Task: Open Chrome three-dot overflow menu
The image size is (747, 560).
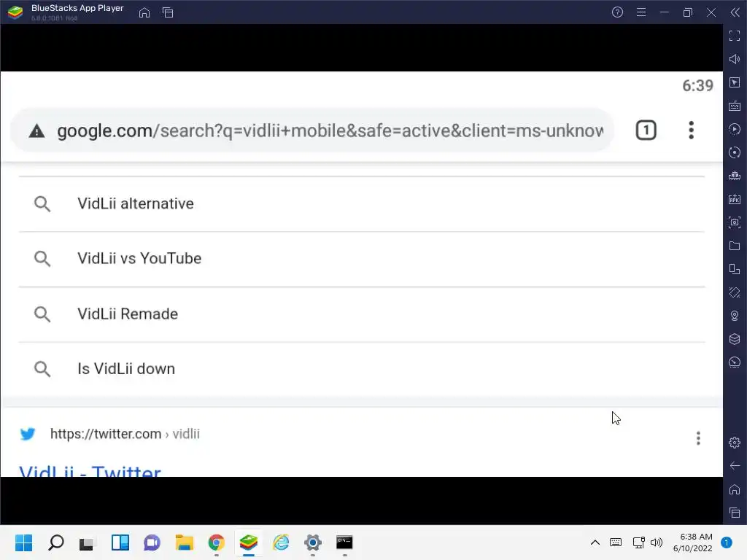Action: pos(692,131)
